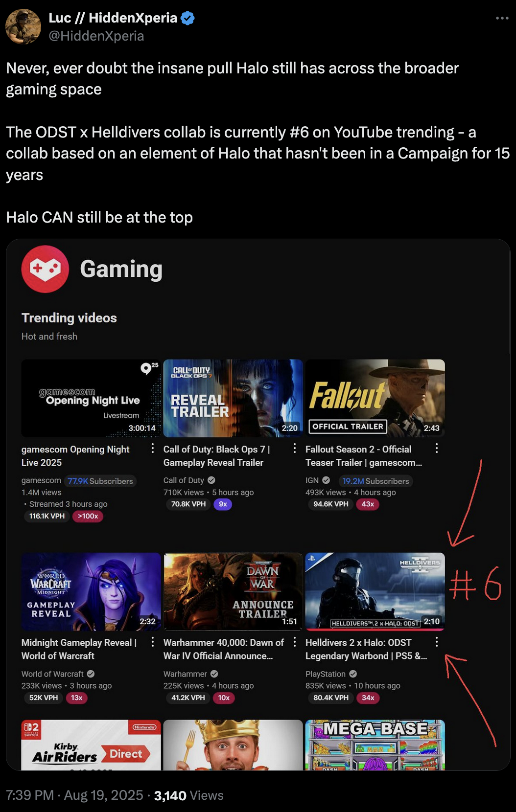Click the blue verified badge beside HiddenXperia

[x=188, y=18]
